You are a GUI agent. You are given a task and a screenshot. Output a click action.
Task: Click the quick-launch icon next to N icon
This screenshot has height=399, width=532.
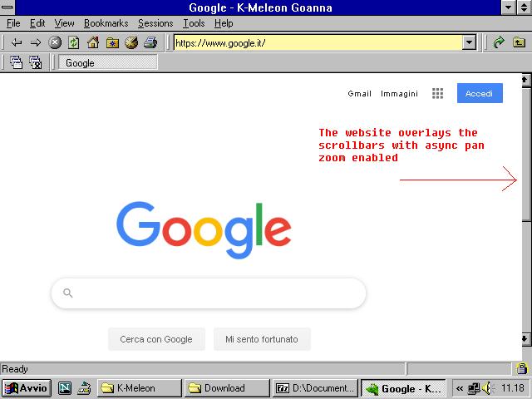[x=84, y=388]
